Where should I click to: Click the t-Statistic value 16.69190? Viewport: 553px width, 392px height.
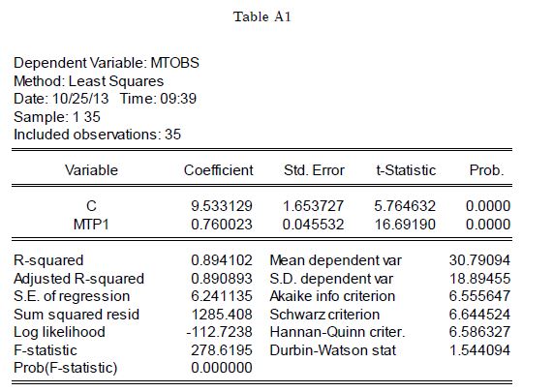tap(405, 225)
